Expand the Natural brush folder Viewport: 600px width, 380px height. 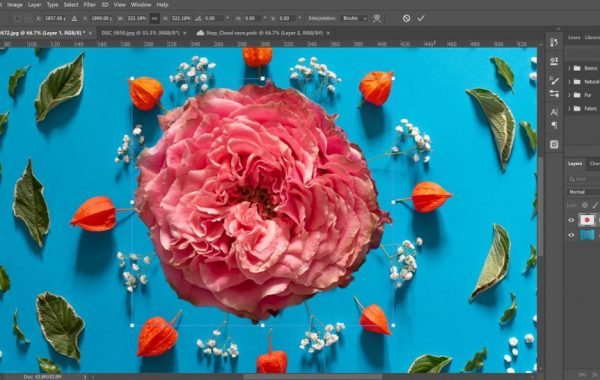[569, 82]
